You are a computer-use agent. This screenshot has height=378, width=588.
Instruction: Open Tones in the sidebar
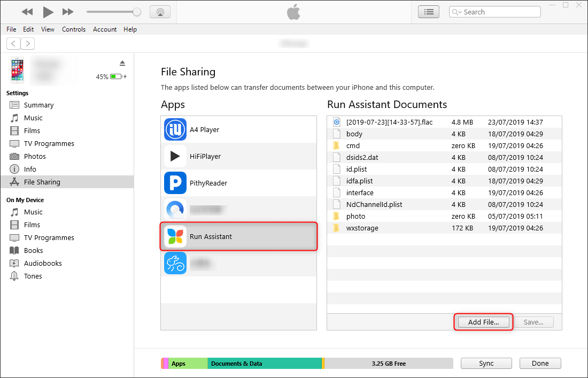67,276
